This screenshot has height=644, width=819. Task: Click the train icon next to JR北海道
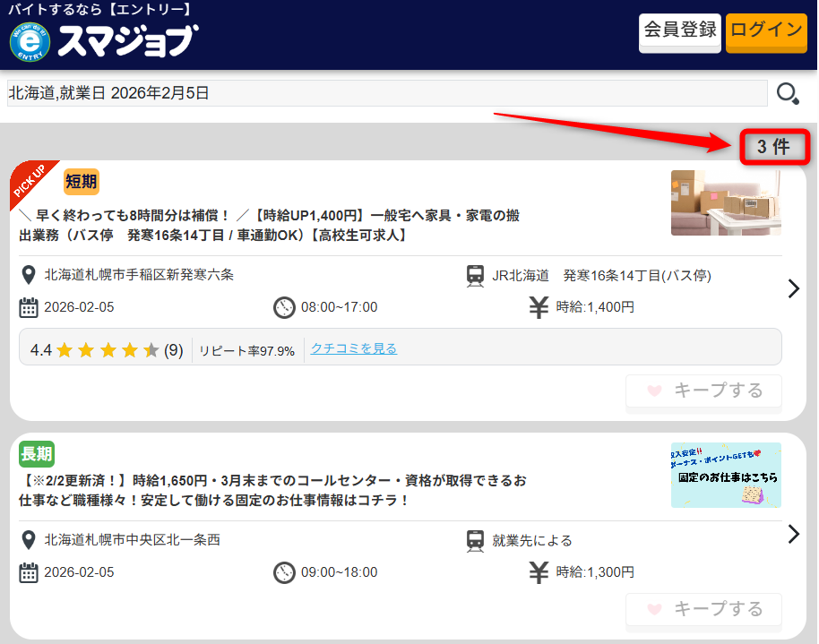(476, 275)
